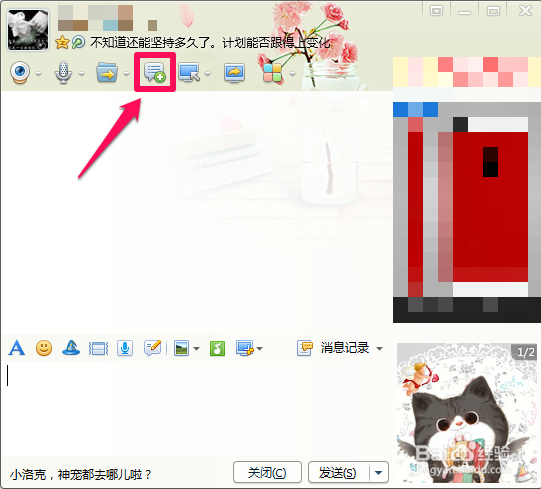Start a voice call with the microphone icon
The image size is (541, 489).
(x=63, y=72)
